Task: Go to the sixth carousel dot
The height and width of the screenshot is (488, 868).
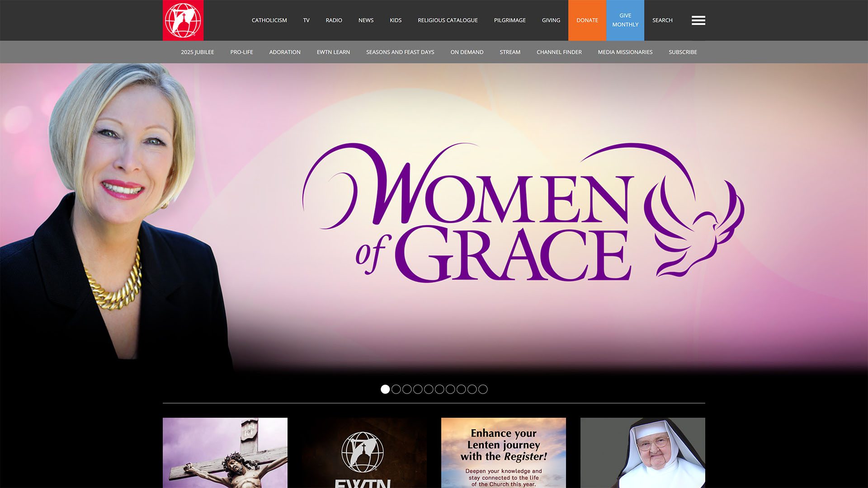Action: [439, 389]
